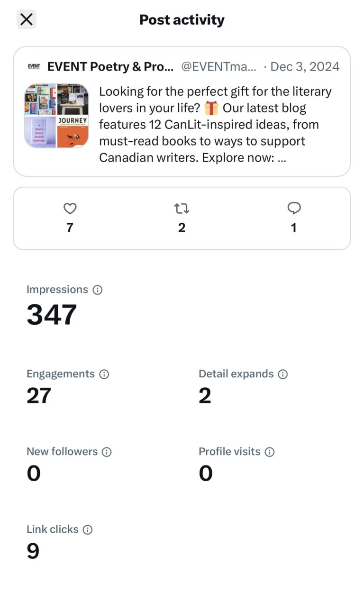Select the like count number 7
Image resolution: width=364 pixels, height=593 pixels.
pyautogui.click(x=70, y=228)
